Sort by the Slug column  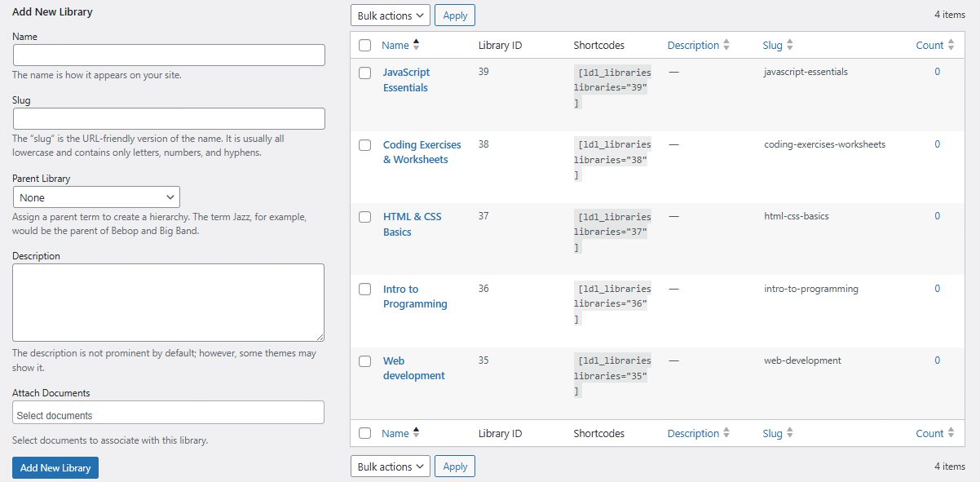pyautogui.click(x=778, y=46)
